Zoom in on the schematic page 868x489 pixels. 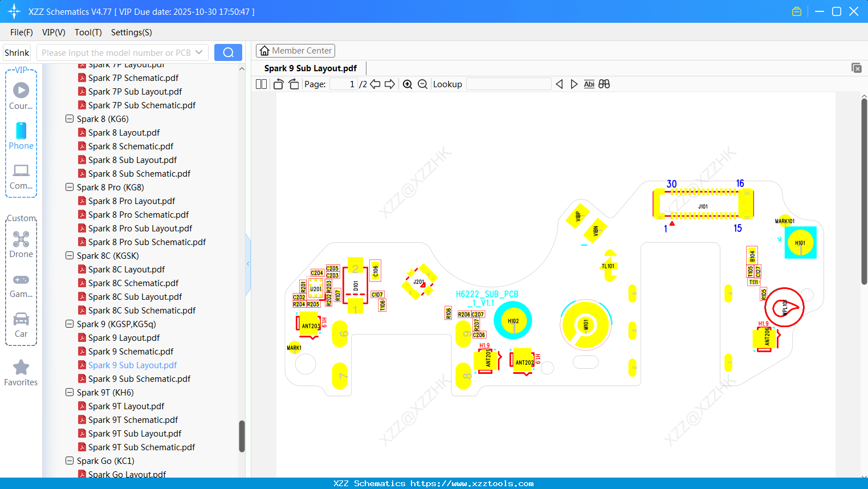coord(407,84)
